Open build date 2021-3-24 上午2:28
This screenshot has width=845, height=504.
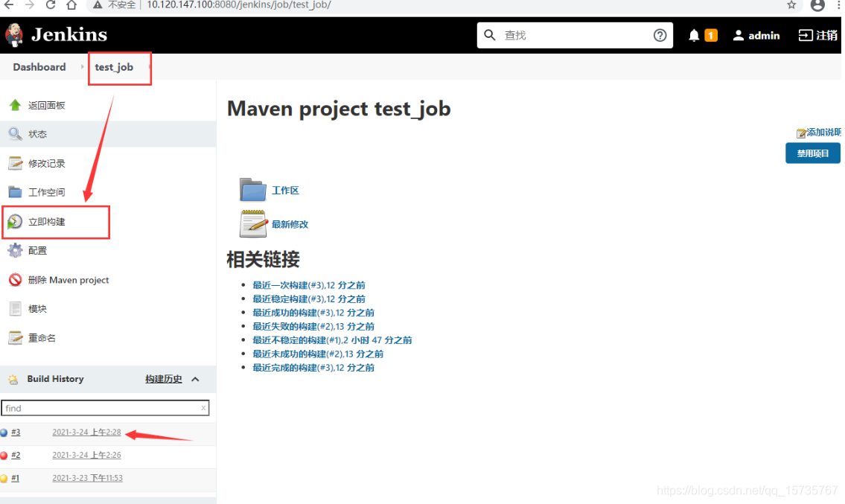tap(86, 433)
